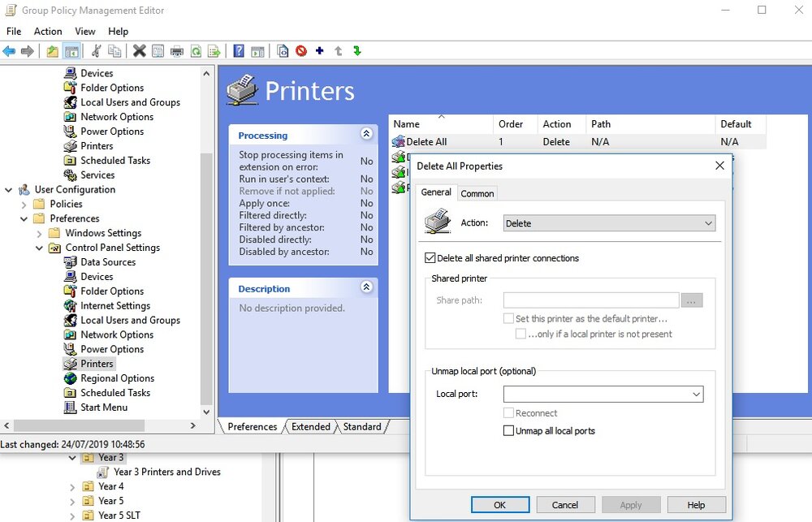Screen dimensions: 812x522
Task: Click the Share path input field
Action: click(x=591, y=300)
